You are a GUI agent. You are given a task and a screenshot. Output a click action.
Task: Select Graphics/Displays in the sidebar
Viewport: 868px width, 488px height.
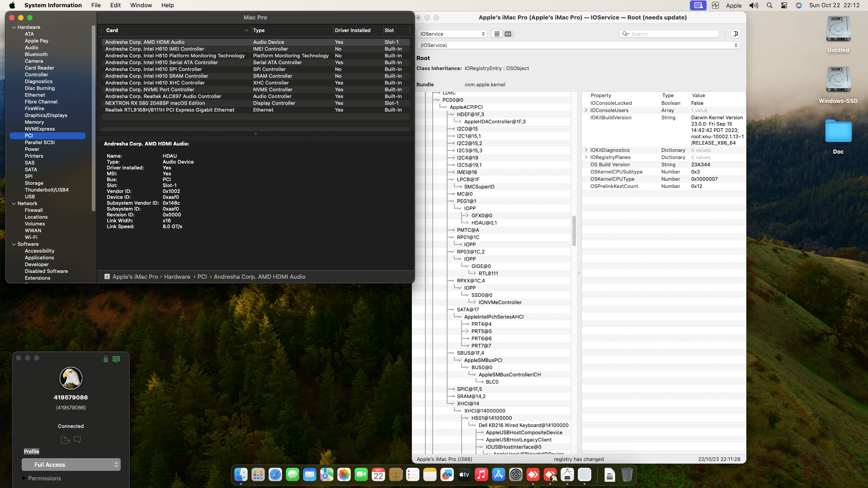point(46,115)
